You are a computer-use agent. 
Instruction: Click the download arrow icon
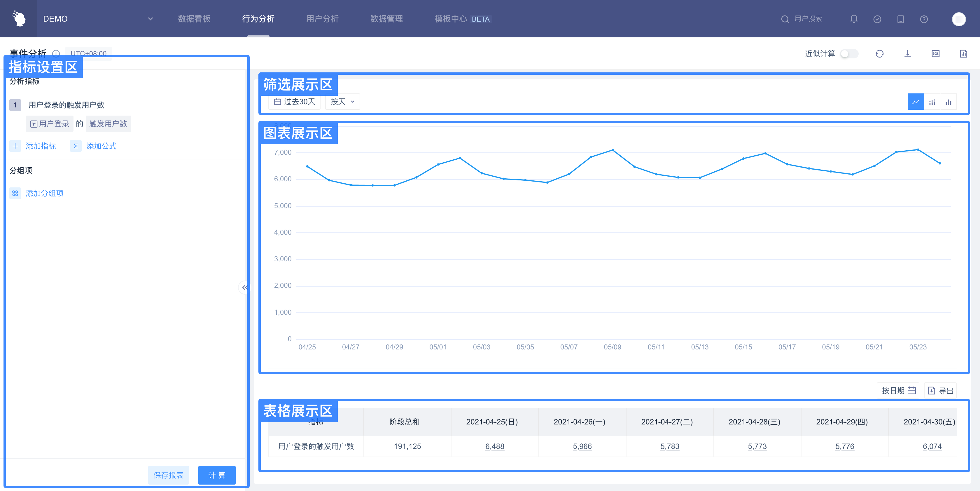pyautogui.click(x=907, y=54)
